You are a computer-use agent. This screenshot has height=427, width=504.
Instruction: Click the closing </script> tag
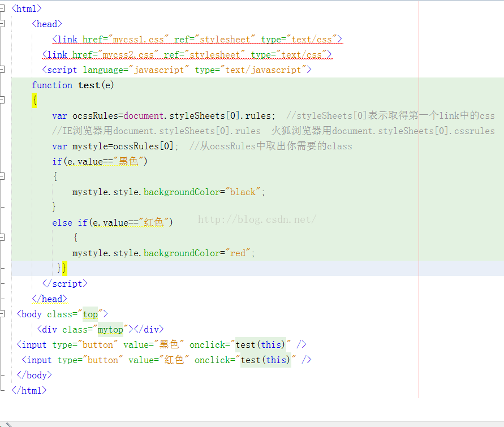(x=64, y=284)
